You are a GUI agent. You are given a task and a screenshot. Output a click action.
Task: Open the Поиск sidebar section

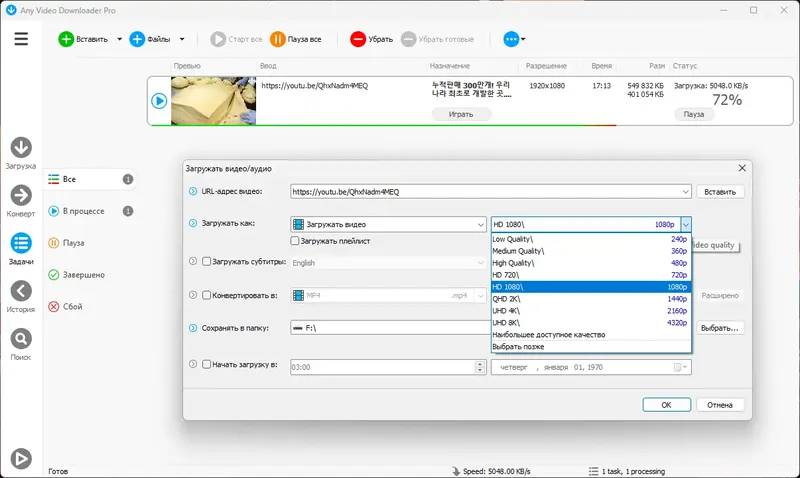click(x=21, y=345)
